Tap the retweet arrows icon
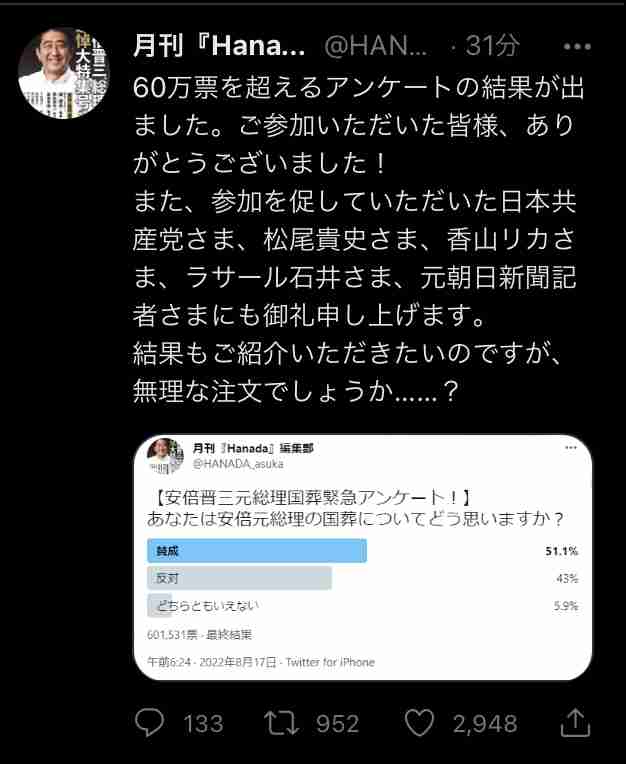 (281, 723)
